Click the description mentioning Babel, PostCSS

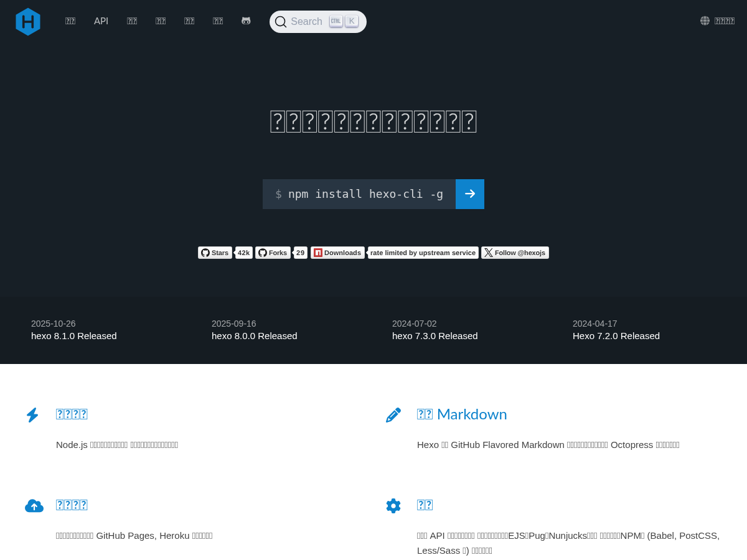tap(568, 543)
